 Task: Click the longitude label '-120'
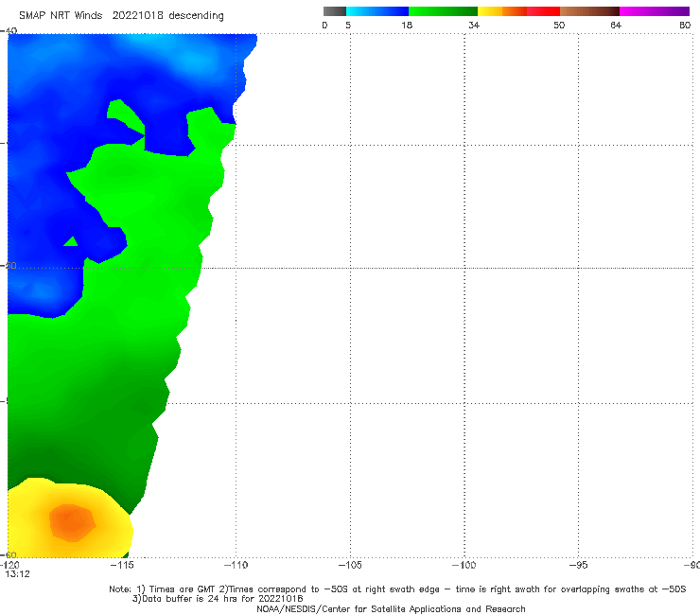(9, 565)
